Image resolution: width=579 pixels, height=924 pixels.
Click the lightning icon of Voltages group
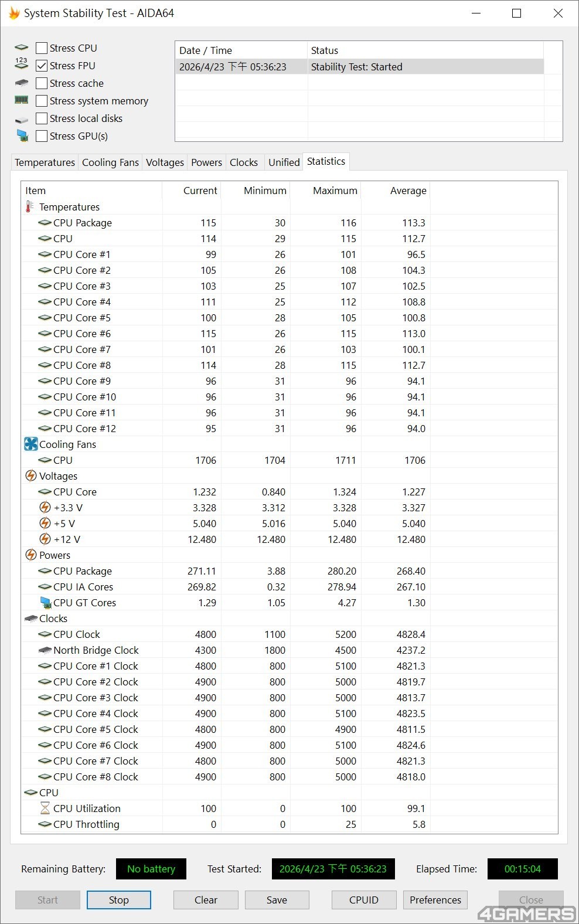(31, 475)
